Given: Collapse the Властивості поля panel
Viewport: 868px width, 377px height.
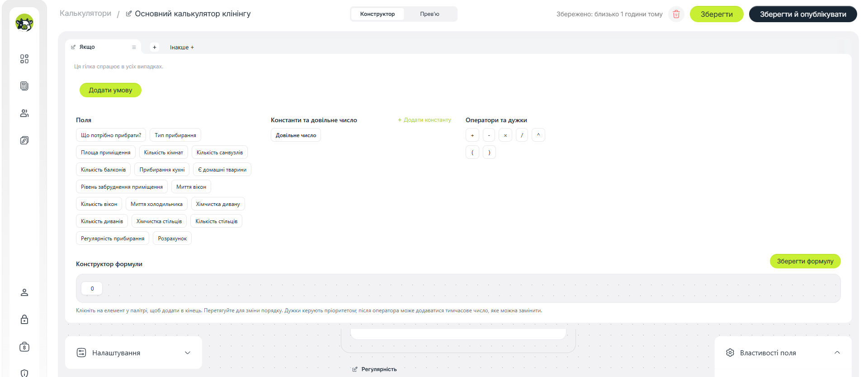Looking at the screenshot, I should [837, 353].
